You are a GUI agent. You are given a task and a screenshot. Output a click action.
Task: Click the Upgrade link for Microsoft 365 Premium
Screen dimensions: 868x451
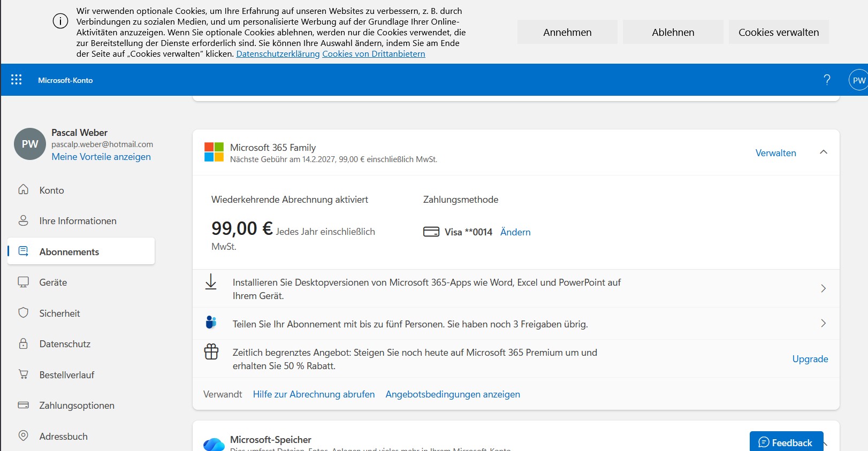(810, 359)
